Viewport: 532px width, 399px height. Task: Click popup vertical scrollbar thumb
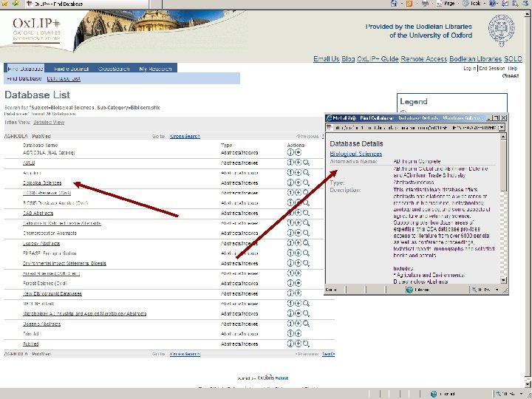(x=503, y=166)
